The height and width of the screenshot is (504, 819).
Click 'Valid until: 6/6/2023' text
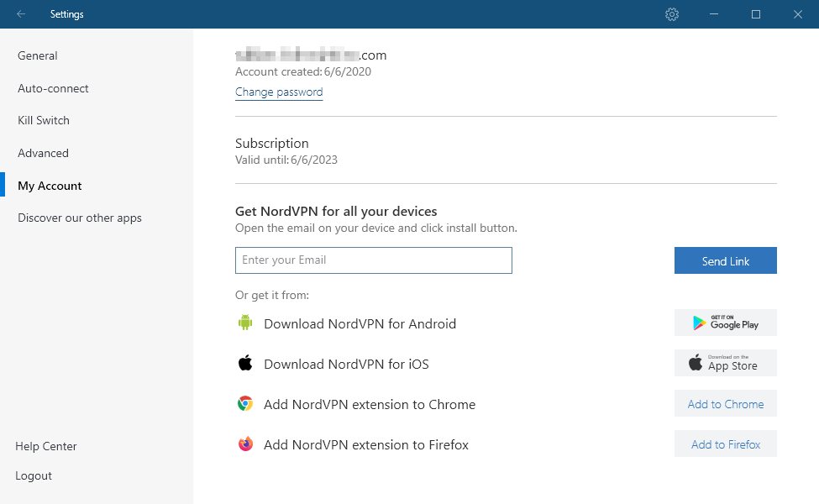(286, 160)
